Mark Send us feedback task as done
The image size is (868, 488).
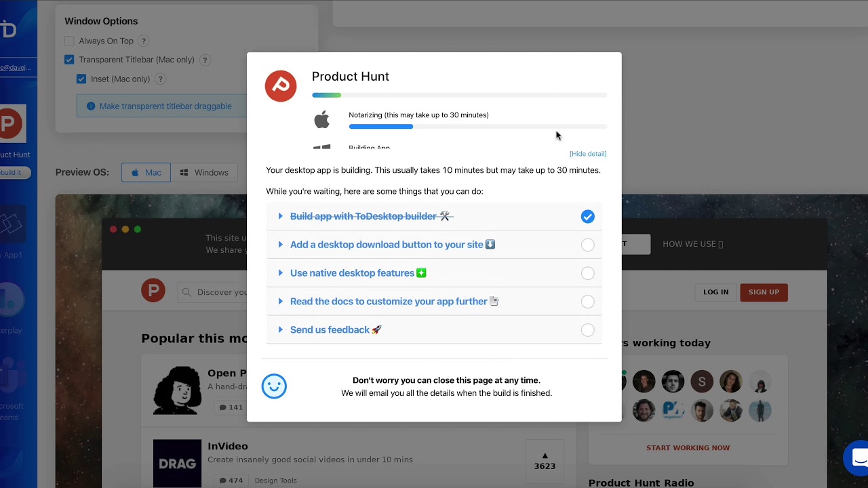[x=587, y=331]
